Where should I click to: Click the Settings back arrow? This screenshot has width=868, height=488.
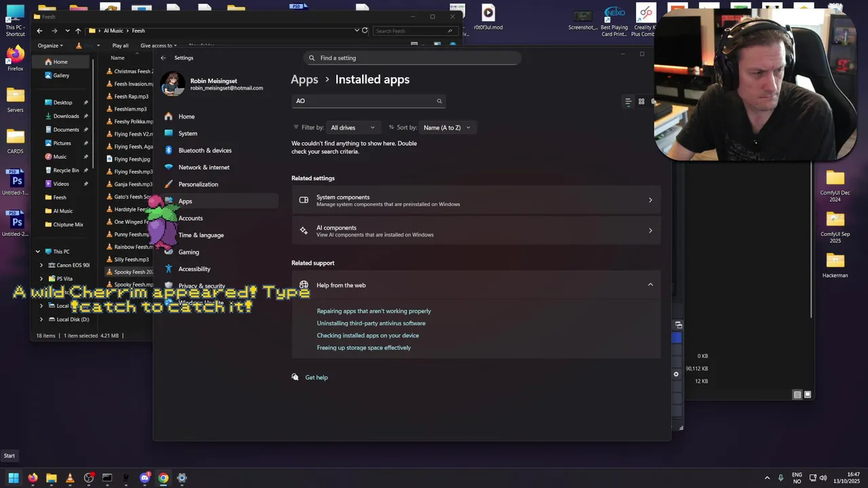click(x=163, y=58)
